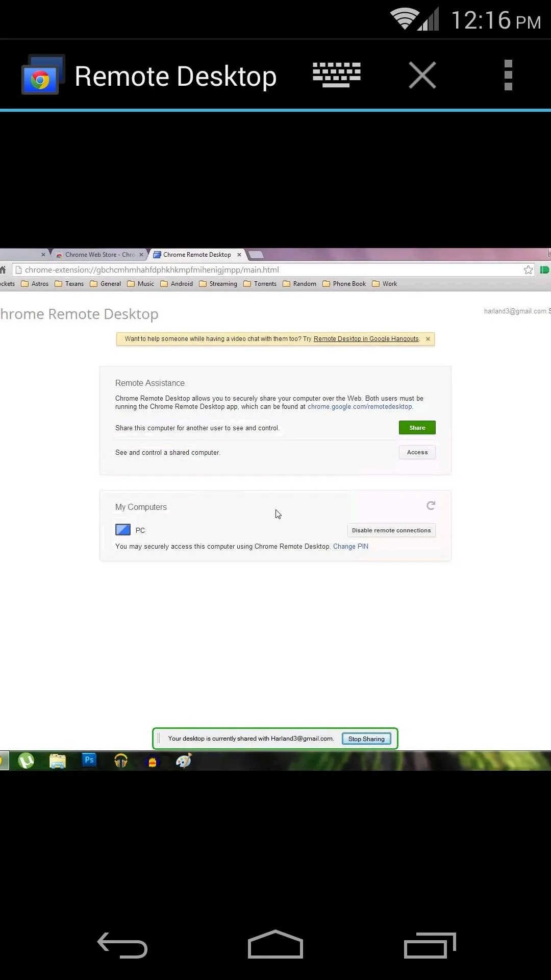Close the Chrome Web Store tab

141,255
